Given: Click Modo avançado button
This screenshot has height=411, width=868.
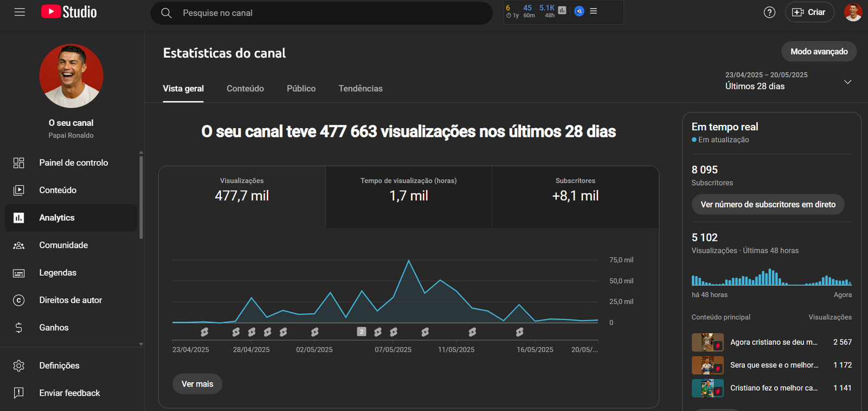Looking at the screenshot, I should 819,52.
